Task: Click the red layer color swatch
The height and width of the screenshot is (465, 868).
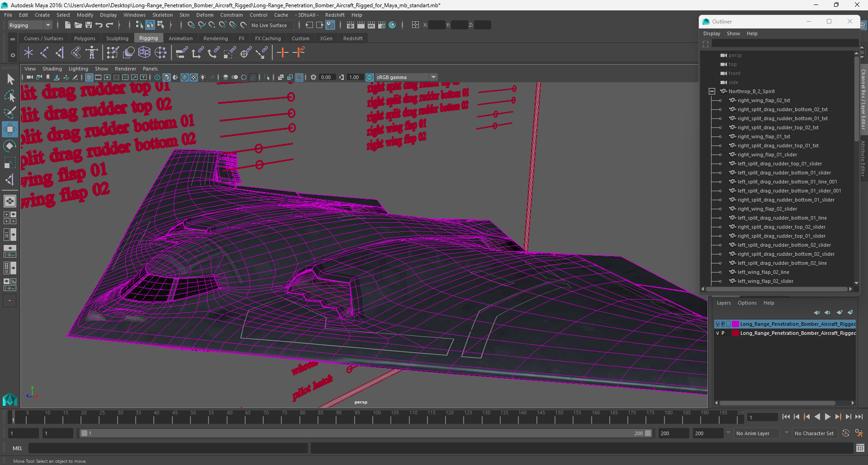Action: pyautogui.click(x=735, y=333)
